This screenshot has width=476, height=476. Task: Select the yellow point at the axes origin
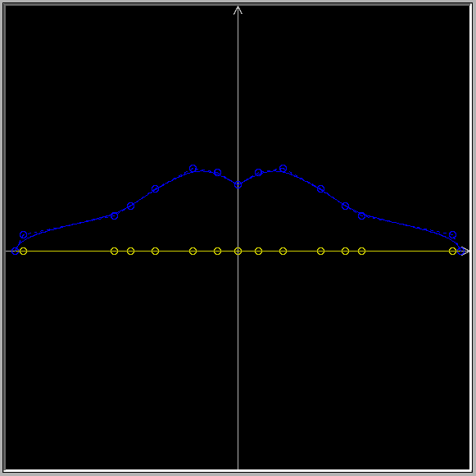click(x=238, y=251)
